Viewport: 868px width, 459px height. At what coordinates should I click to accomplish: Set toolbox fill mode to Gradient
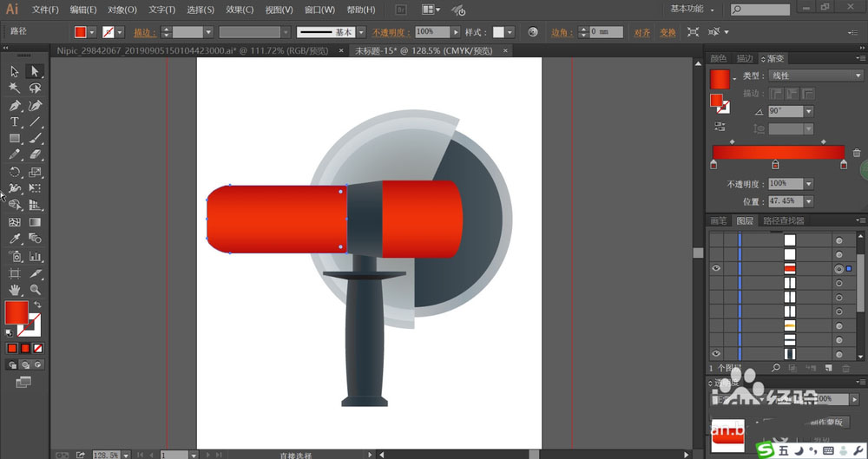(x=25, y=348)
